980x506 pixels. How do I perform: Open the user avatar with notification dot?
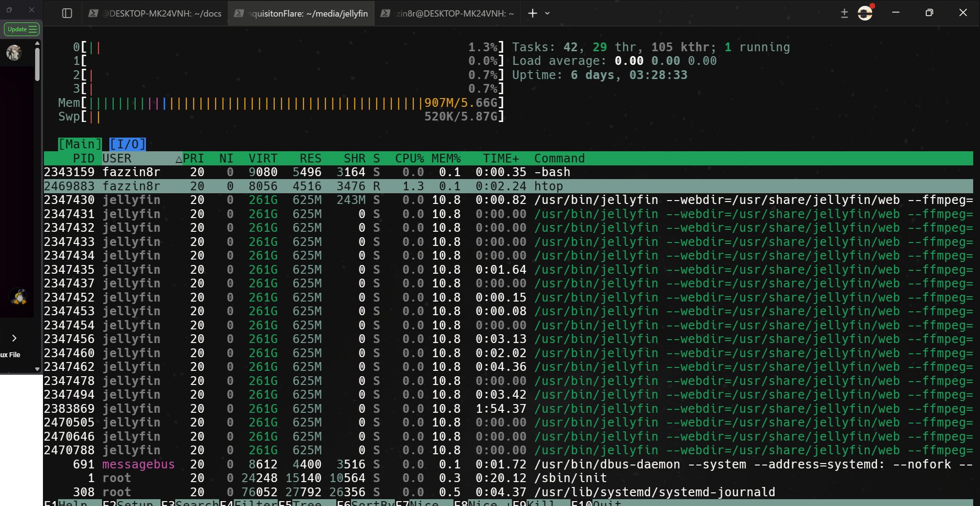(x=865, y=13)
